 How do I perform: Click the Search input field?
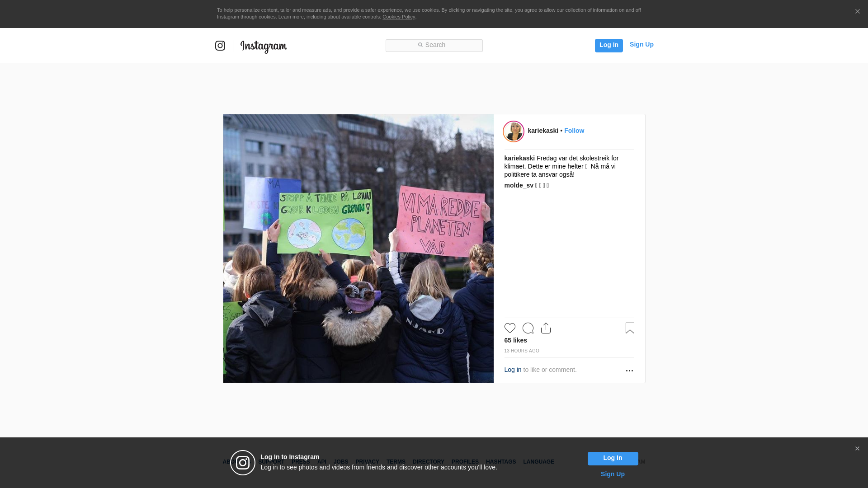click(x=434, y=46)
